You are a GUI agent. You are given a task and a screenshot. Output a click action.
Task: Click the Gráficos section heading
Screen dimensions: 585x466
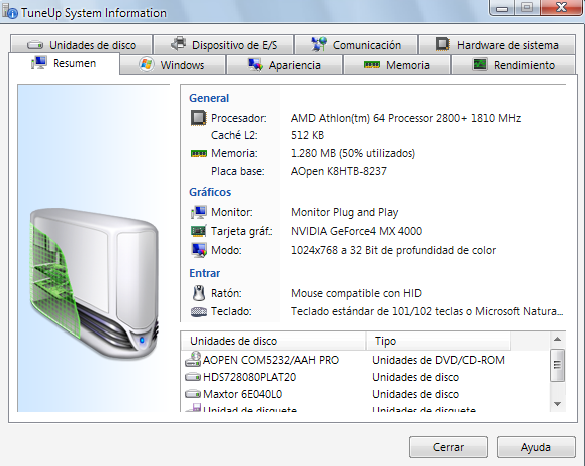pos(210,192)
